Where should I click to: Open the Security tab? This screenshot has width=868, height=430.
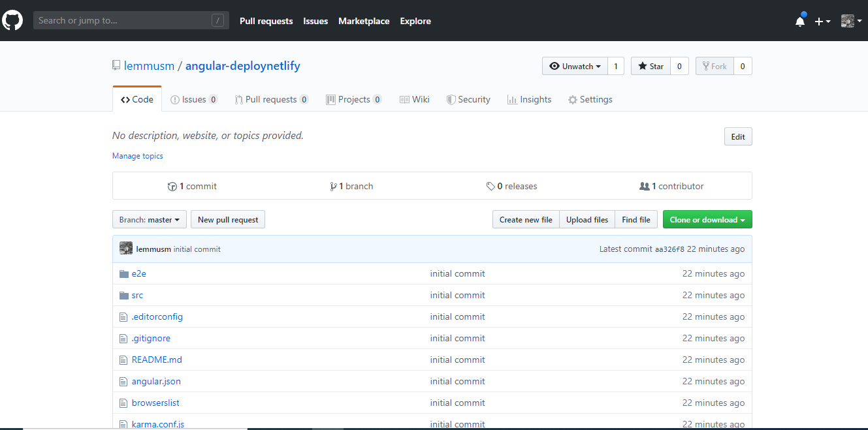pyautogui.click(x=468, y=99)
